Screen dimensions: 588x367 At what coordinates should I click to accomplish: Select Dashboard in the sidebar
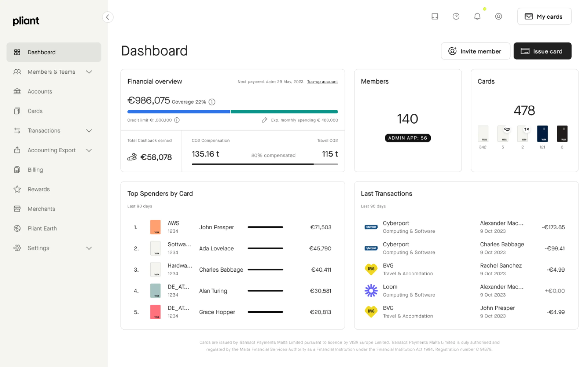41,52
